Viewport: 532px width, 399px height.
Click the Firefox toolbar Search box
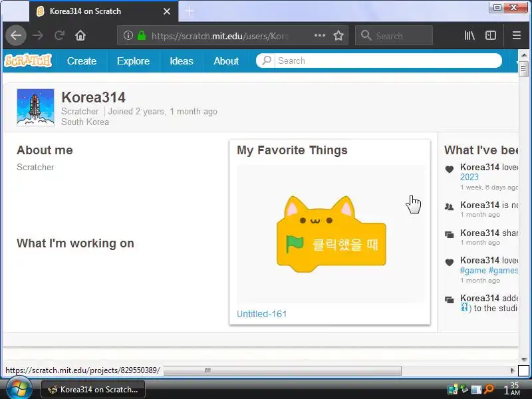pos(394,35)
